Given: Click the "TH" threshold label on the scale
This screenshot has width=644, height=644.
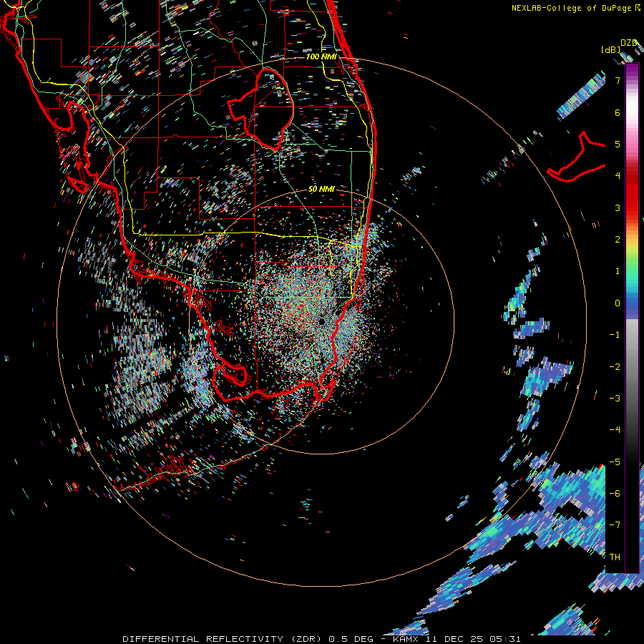Looking at the screenshot, I should [615, 557].
